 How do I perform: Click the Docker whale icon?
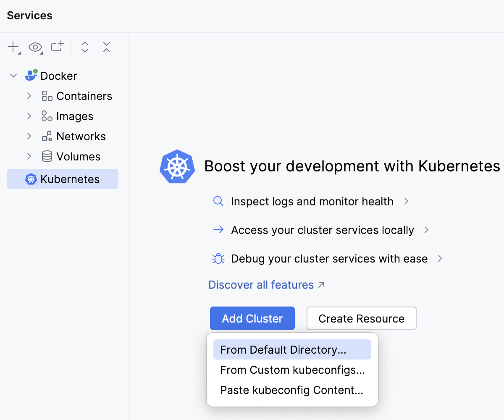(31, 75)
